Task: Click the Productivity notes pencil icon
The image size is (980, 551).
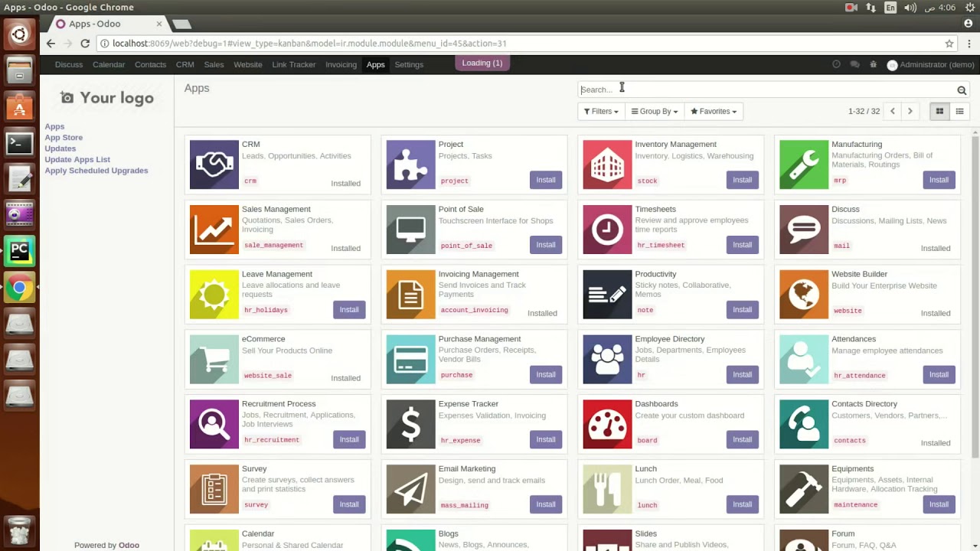Action: pos(607,295)
